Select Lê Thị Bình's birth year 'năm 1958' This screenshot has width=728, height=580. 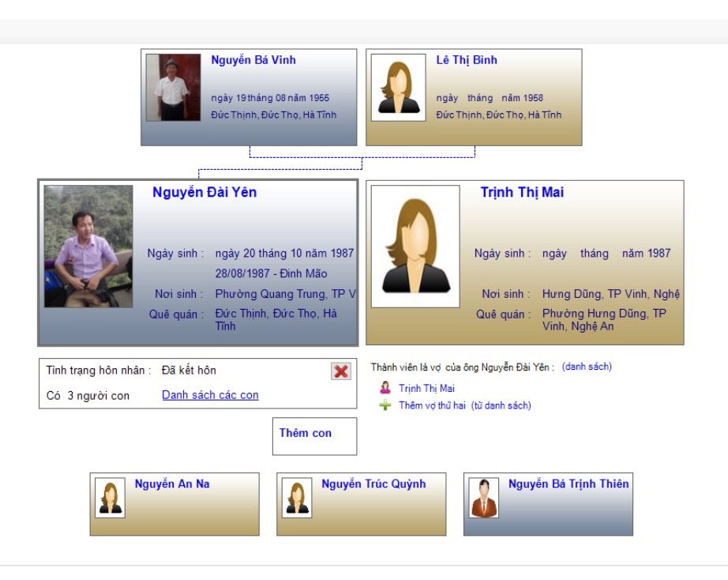523,98
